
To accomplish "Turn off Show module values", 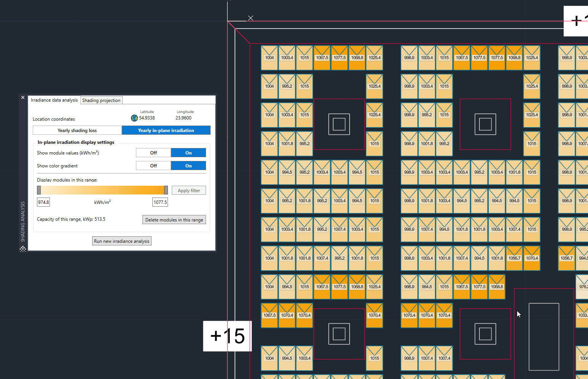I will click(153, 153).
